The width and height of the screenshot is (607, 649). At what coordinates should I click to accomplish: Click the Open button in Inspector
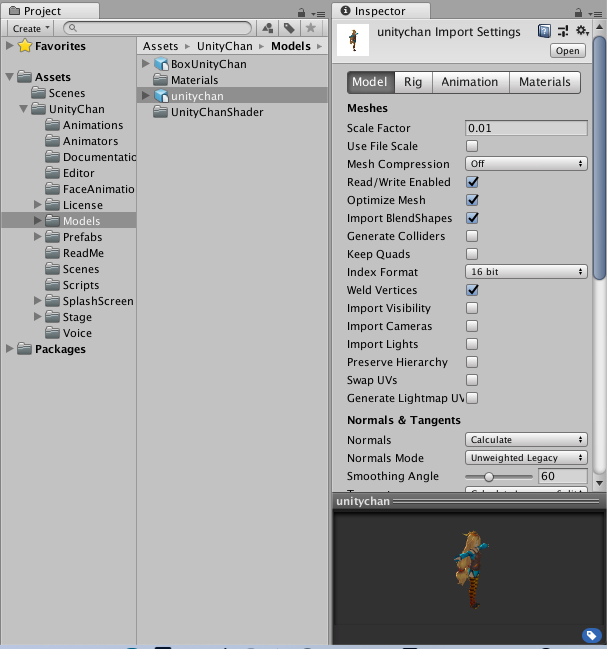pyautogui.click(x=568, y=51)
